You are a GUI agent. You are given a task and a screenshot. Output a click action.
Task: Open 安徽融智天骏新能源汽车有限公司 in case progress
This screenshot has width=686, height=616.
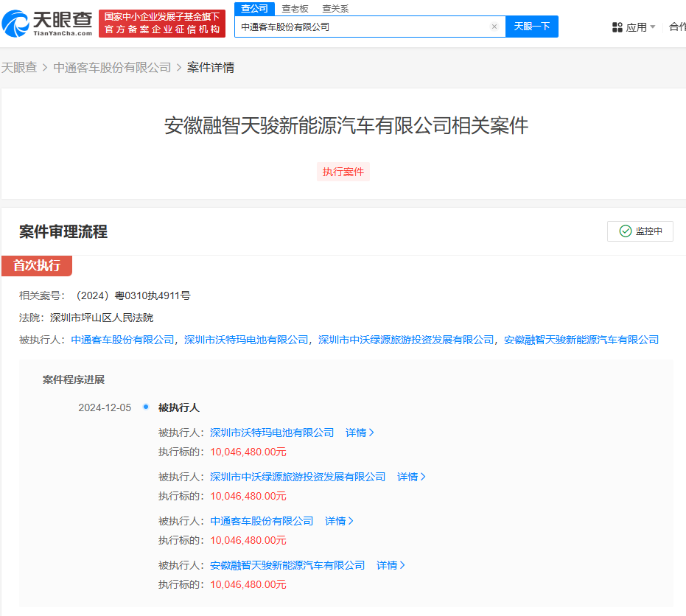(x=287, y=565)
